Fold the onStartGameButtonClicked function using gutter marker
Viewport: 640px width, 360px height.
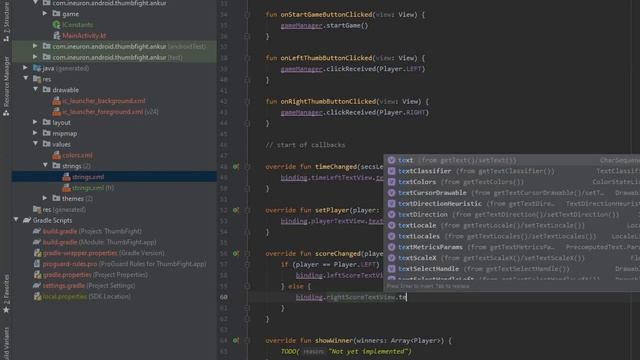[247, 15]
